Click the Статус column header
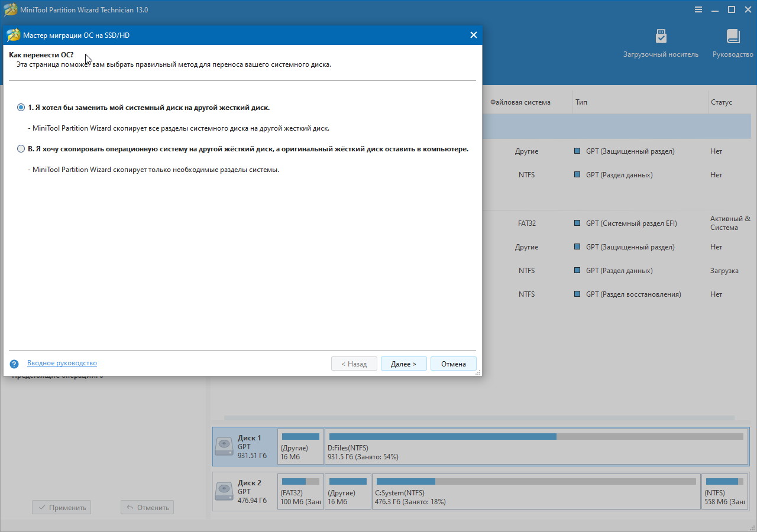 [x=721, y=102]
